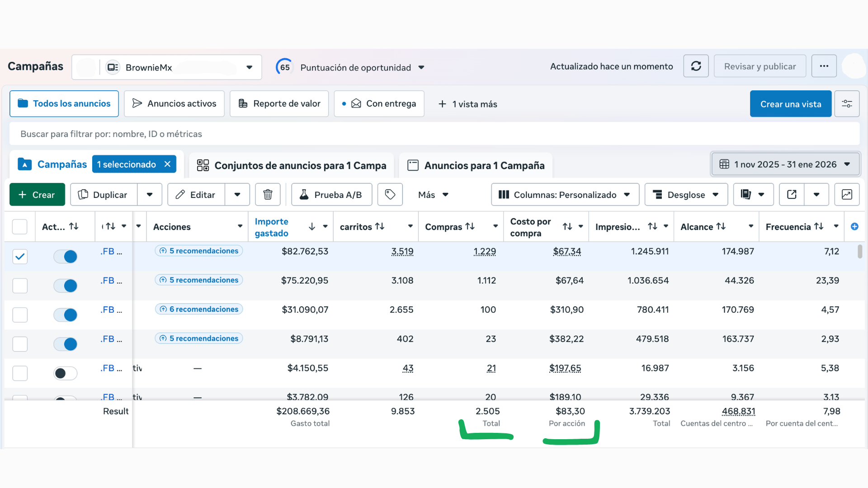Add a column with plus icon
868x488 pixels.
(x=854, y=227)
